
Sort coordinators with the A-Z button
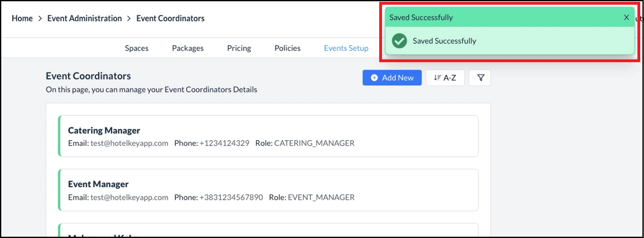coord(445,78)
